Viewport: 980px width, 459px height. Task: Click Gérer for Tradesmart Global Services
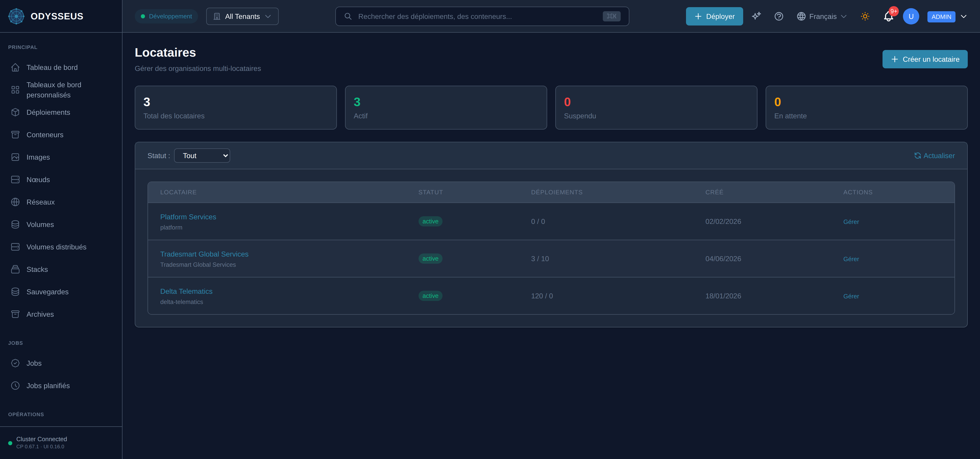point(851,259)
